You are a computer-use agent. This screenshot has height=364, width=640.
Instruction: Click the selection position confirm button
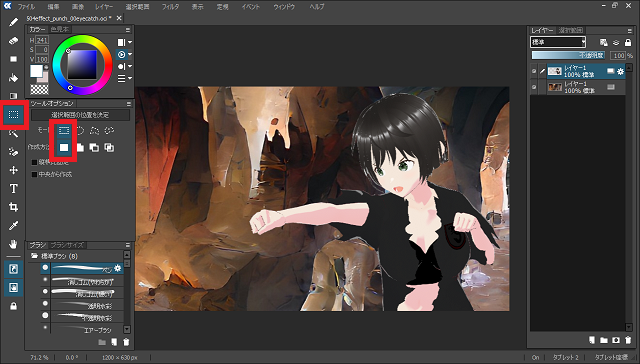point(80,115)
